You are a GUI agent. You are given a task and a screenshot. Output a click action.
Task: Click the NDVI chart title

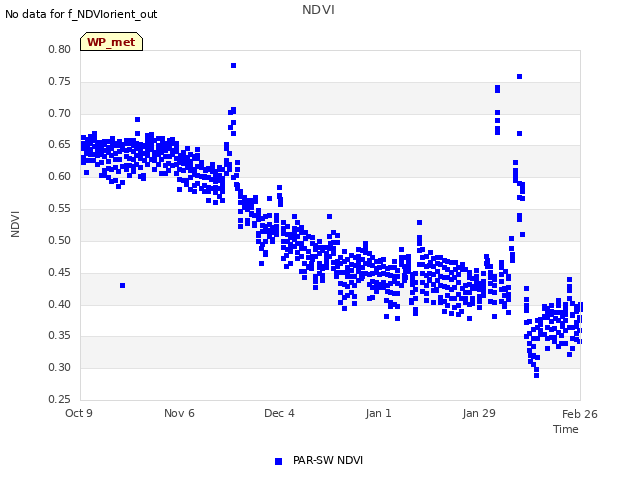(318, 10)
